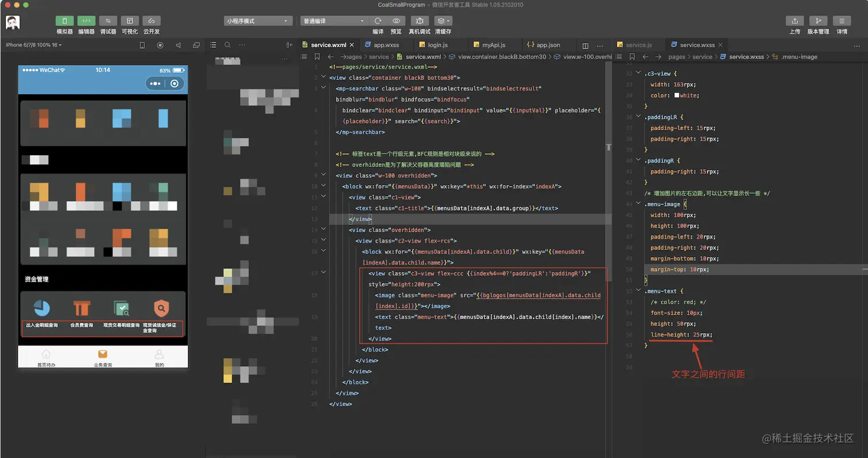Detach the simulator into separate window icon

pos(196,45)
